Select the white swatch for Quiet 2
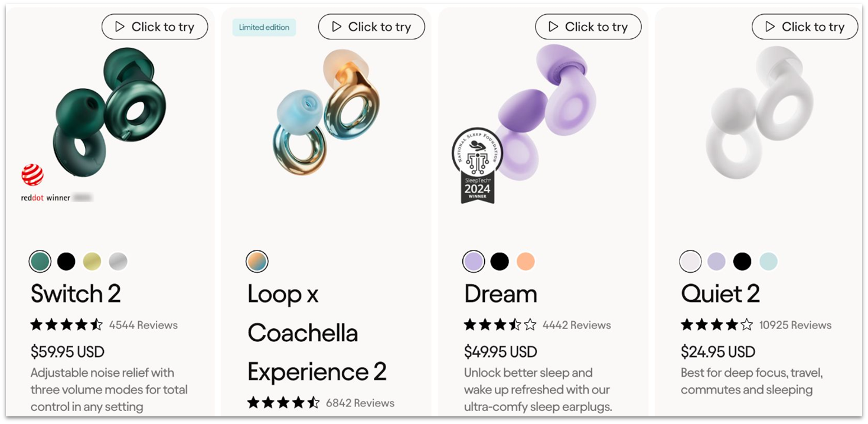 tap(690, 260)
